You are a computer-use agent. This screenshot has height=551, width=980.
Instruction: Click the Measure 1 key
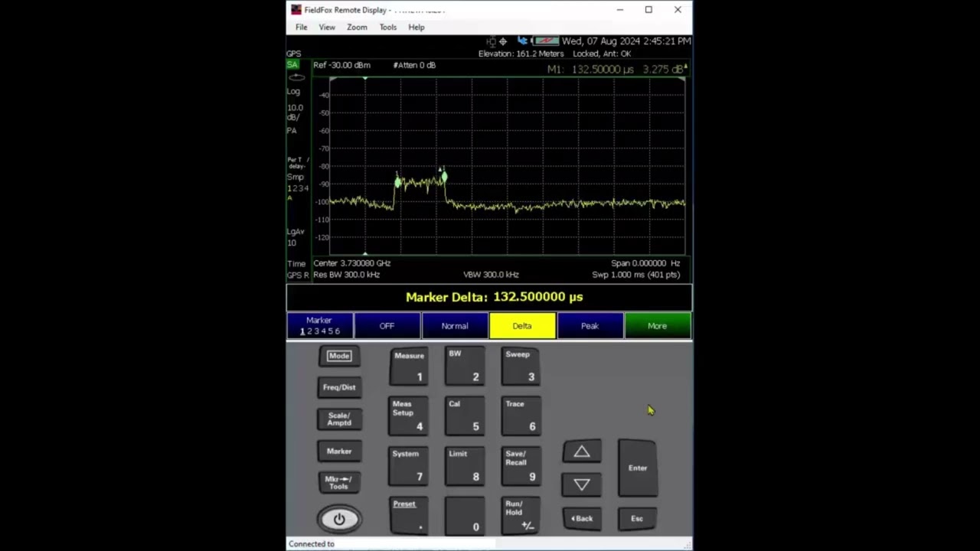click(409, 366)
